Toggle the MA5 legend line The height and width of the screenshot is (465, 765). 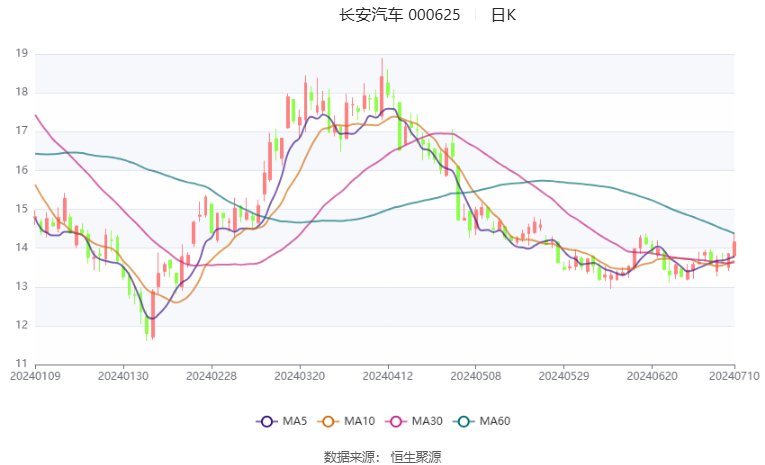[x=282, y=421]
